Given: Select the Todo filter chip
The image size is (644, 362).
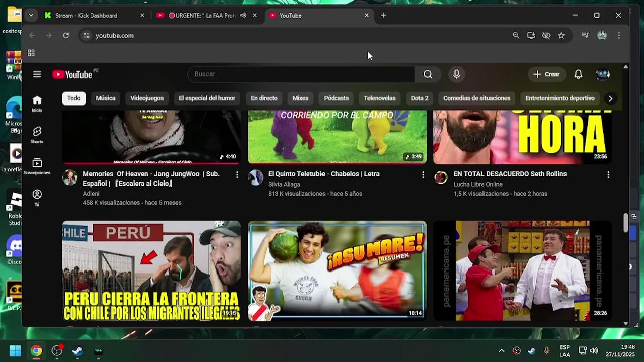Looking at the screenshot, I should click(x=74, y=98).
